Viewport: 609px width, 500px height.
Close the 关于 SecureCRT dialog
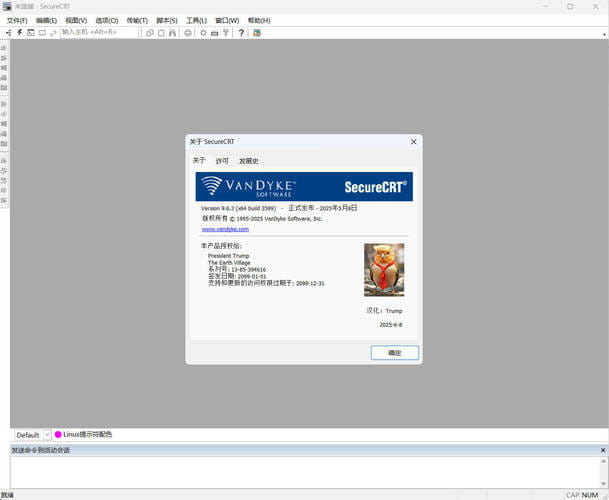[x=413, y=142]
